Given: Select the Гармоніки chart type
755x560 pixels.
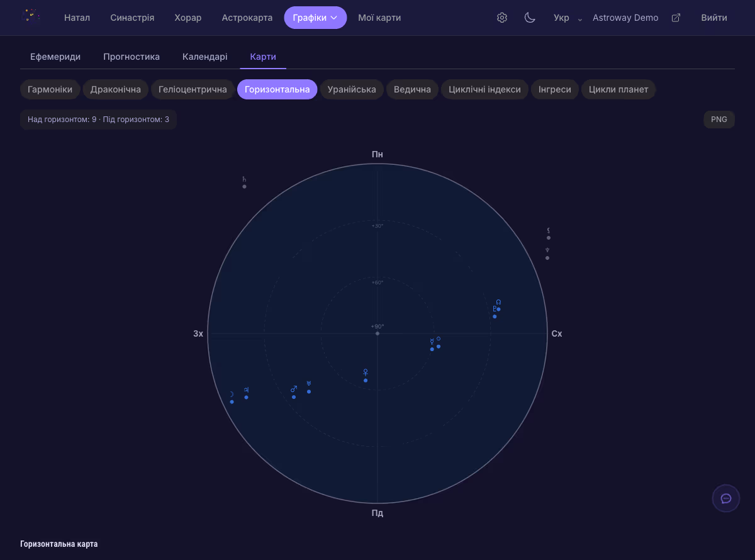Looking at the screenshot, I should tap(50, 89).
